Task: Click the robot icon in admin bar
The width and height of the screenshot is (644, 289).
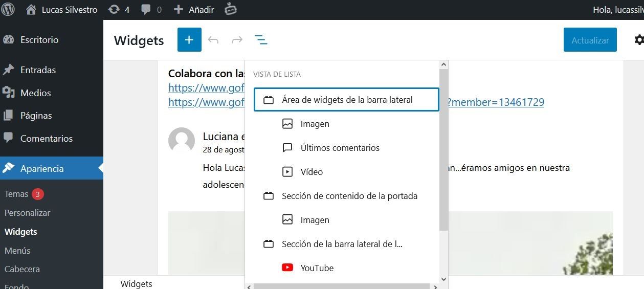Action: [231, 9]
